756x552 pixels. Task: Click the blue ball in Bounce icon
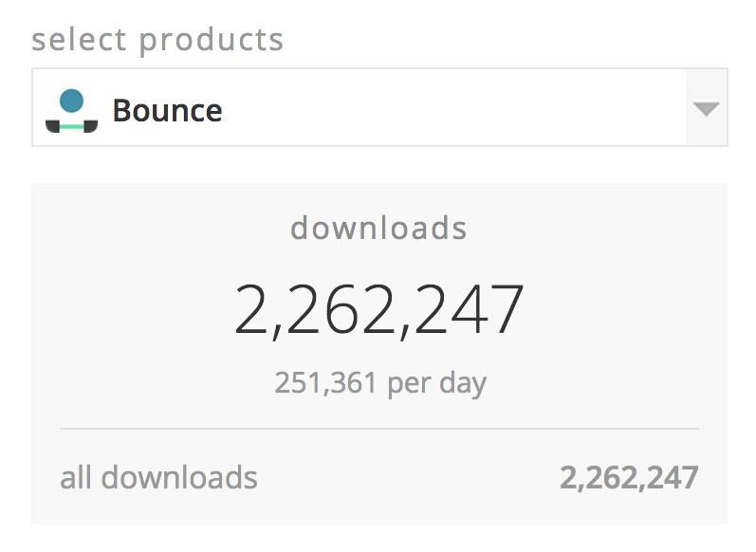(72, 101)
